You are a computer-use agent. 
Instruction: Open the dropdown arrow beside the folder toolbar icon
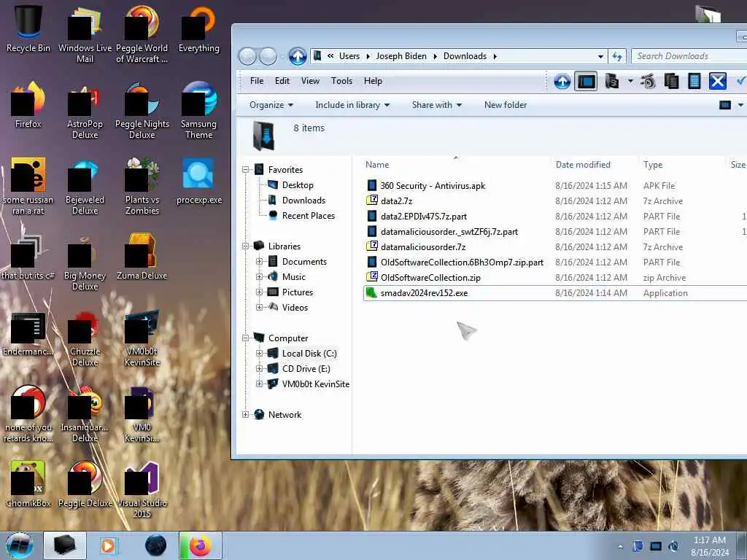click(x=630, y=82)
